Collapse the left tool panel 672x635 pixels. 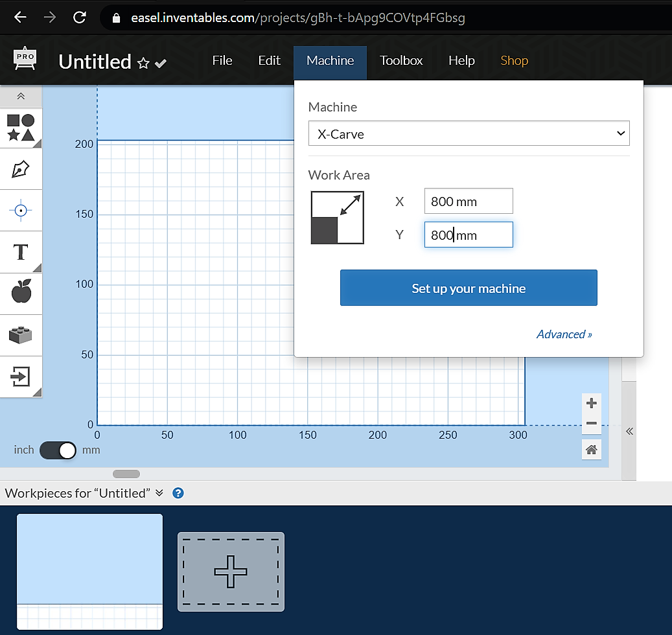[x=21, y=96]
